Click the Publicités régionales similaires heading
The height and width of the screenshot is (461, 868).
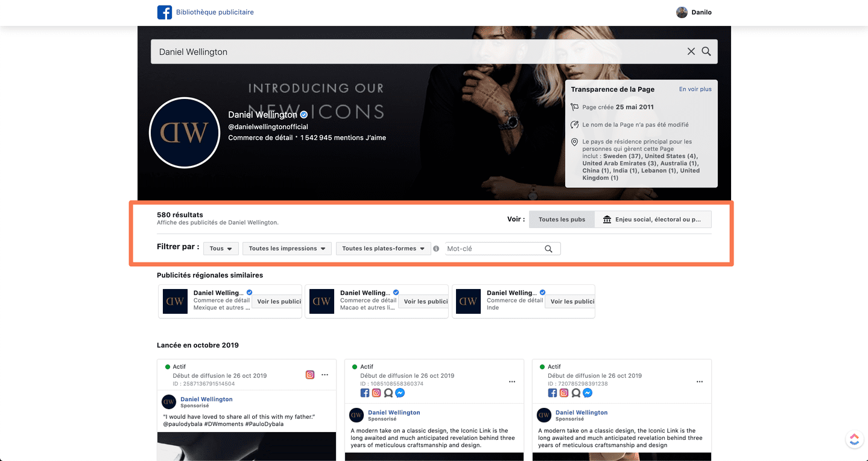click(x=210, y=275)
